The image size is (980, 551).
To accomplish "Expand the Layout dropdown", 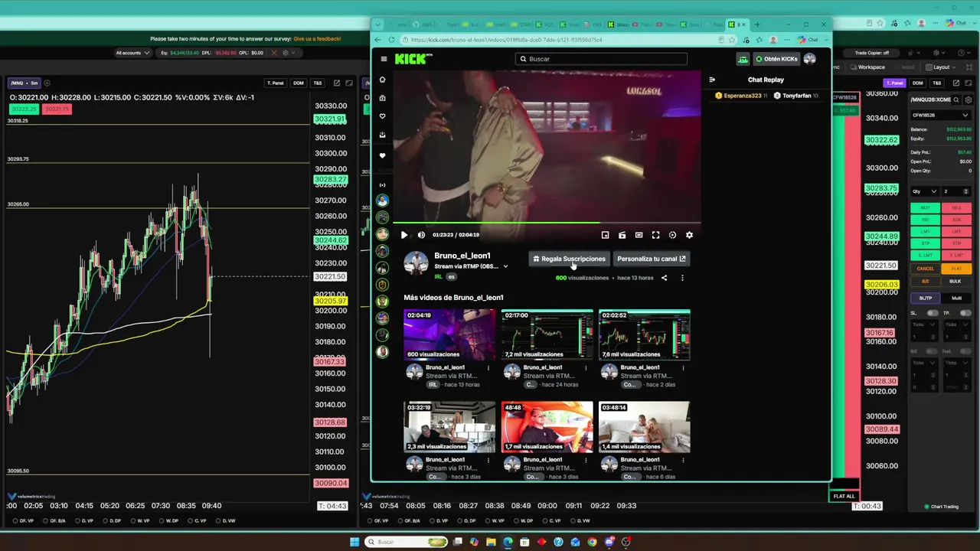I will click(942, 67).
